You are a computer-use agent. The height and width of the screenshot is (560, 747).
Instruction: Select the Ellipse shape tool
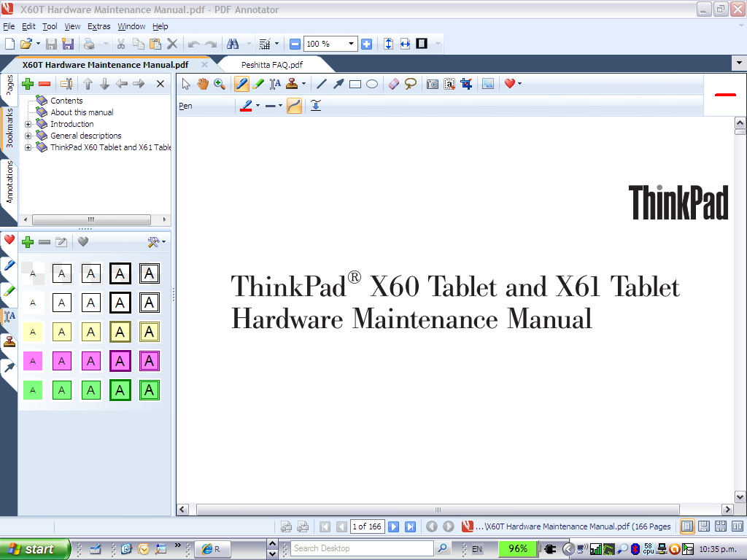tap(372, 85)
